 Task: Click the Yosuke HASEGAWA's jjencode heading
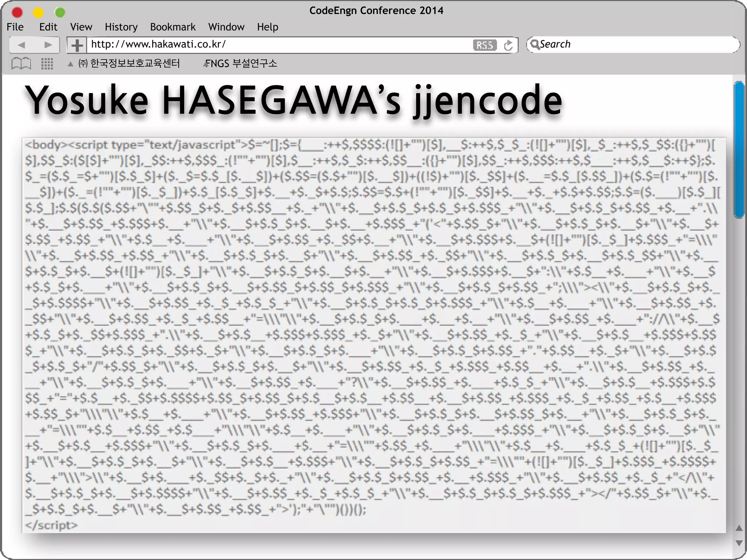click(x=293, y=100)
